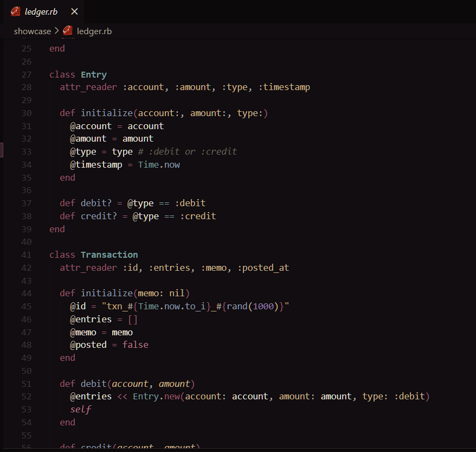Screen dimensions: 476x452
Task: Expand the breadcrumb chevron after showcase
Action: (56, 31)
